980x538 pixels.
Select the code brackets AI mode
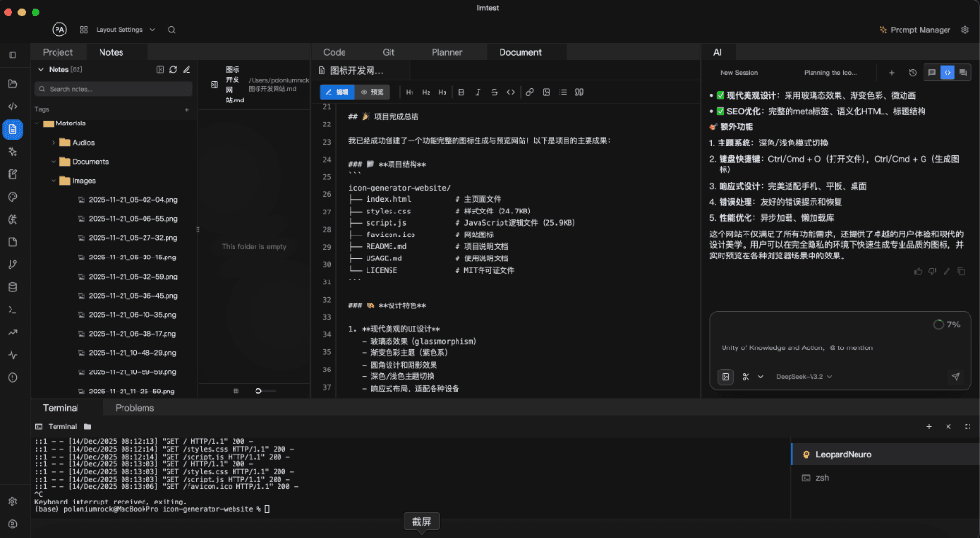(947, 73)
